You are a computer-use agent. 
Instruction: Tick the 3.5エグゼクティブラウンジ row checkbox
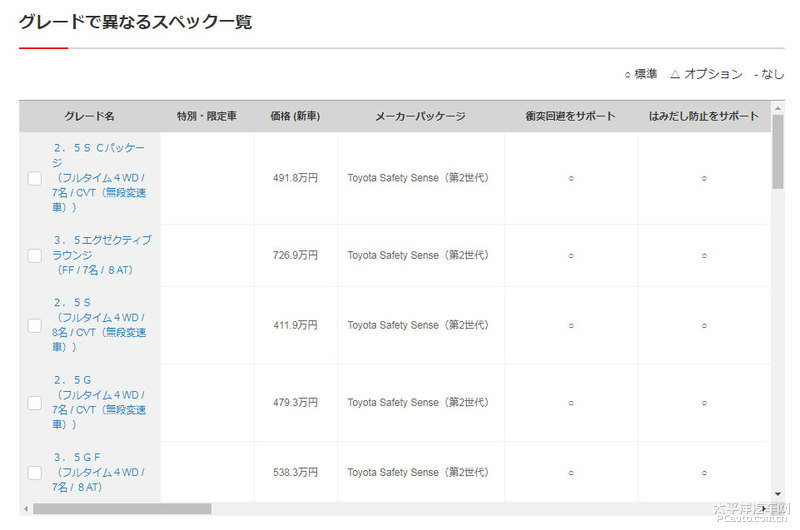tap(34, 255)
